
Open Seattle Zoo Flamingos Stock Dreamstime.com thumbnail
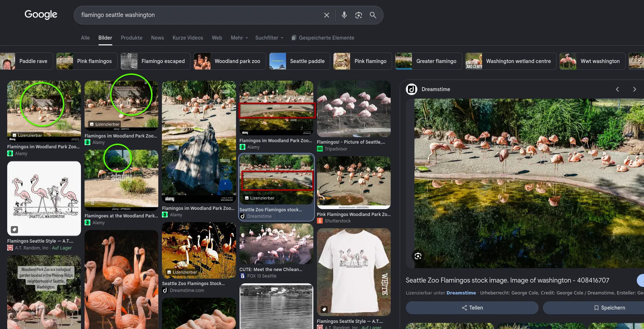(x=199, y=250)
